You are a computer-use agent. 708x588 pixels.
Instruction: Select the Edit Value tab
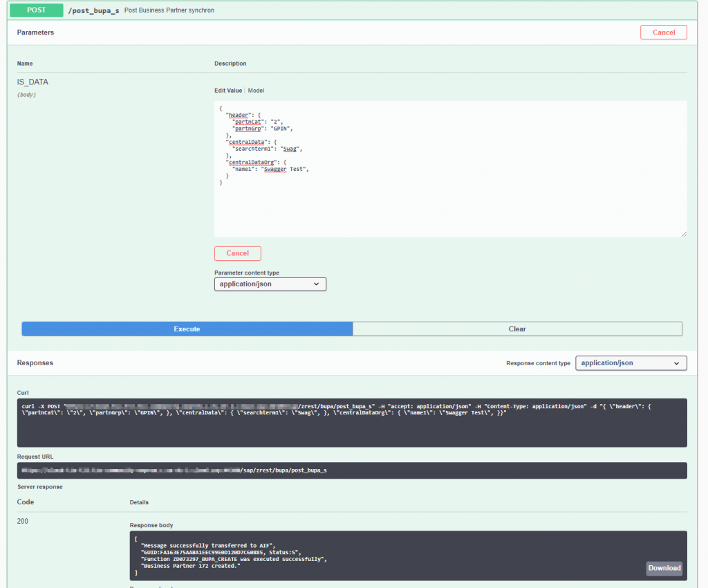point(228,91)
